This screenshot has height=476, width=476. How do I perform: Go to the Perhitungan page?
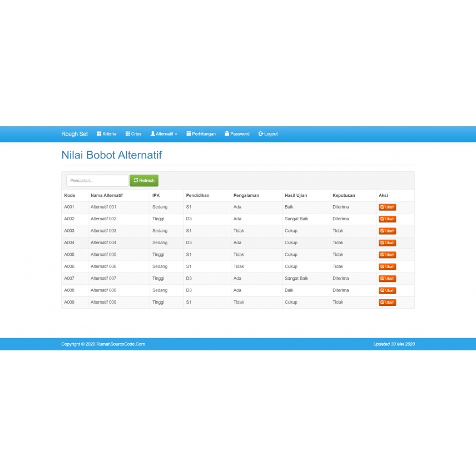click(x=201, y=134)
